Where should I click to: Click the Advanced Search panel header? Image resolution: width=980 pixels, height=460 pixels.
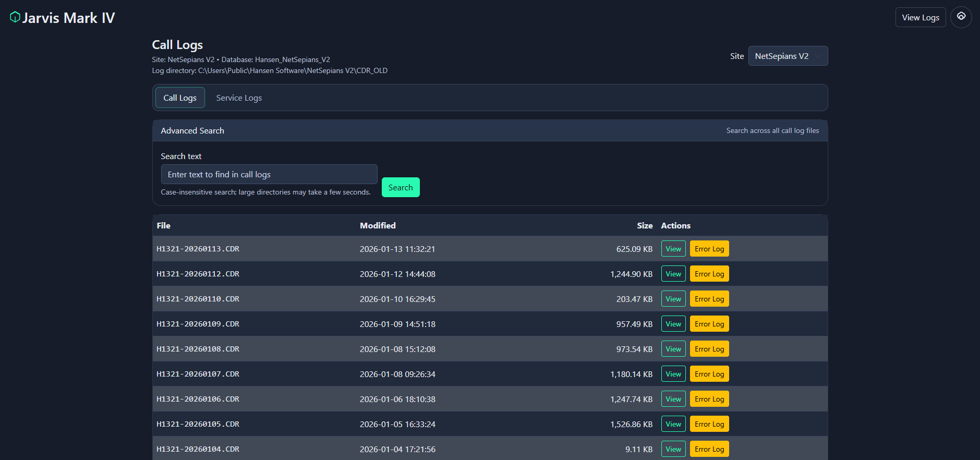coord(192,131)
